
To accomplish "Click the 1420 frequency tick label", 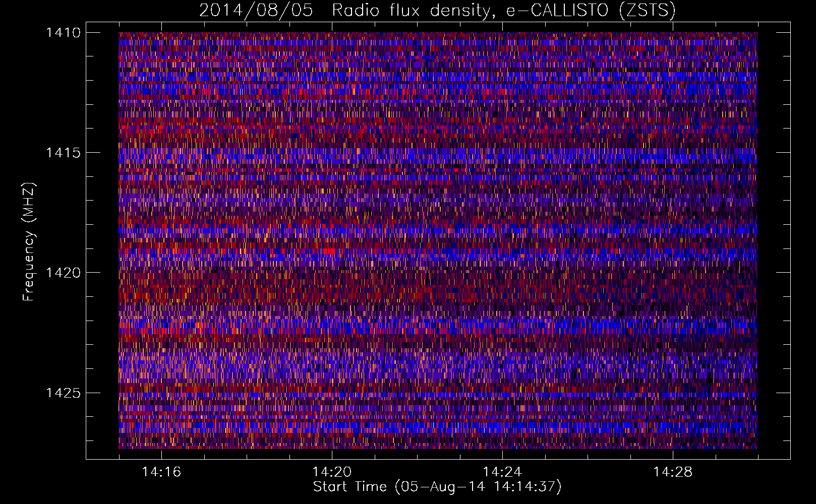I will coord(63,273).
